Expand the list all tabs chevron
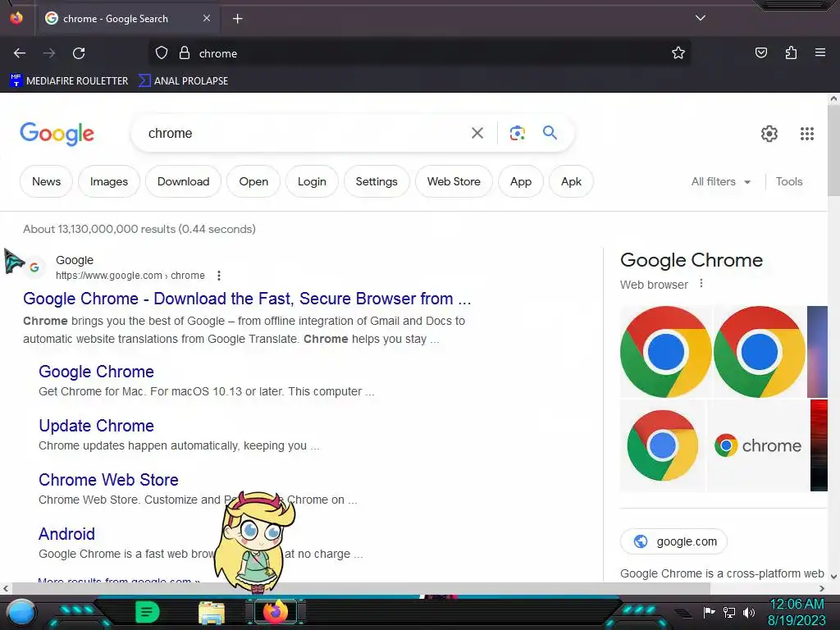This screenshot has height=630, width=840. 701,18
